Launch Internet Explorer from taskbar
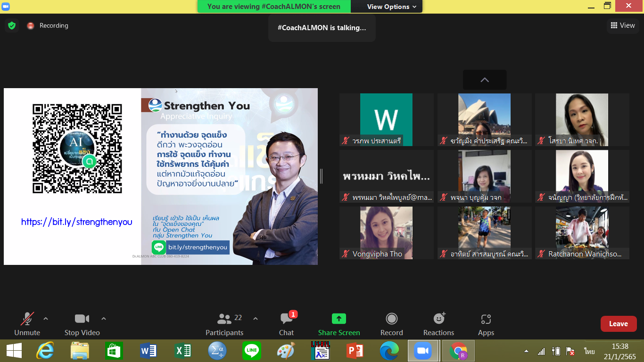Image resolution: width=644 pixels, height=362 pixels. [x=46, y=351]
